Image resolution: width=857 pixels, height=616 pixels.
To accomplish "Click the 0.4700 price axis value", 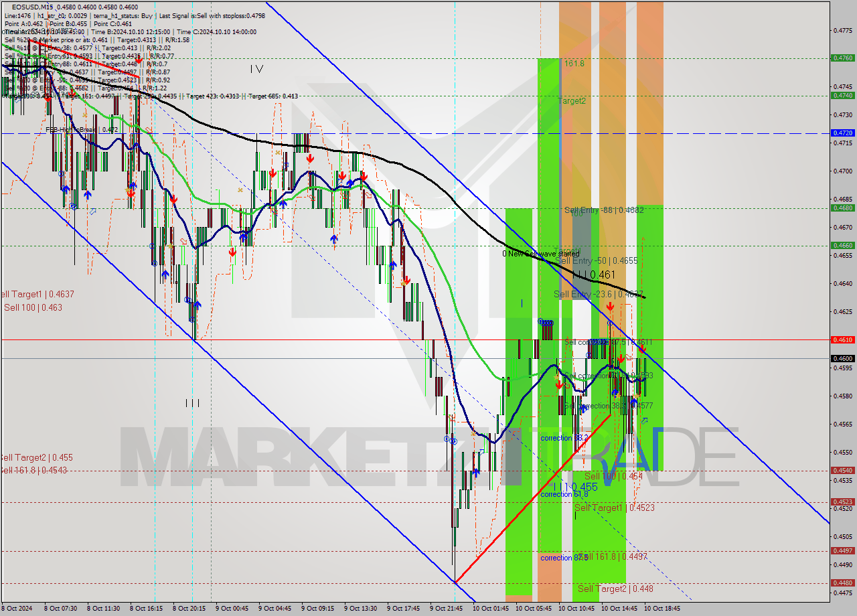I will 842,171.
